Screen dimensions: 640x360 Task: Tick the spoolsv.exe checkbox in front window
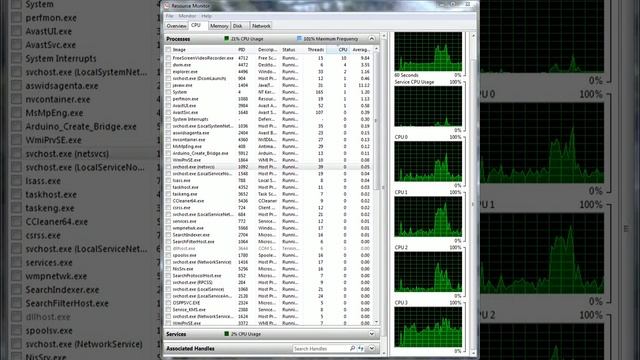168,255
